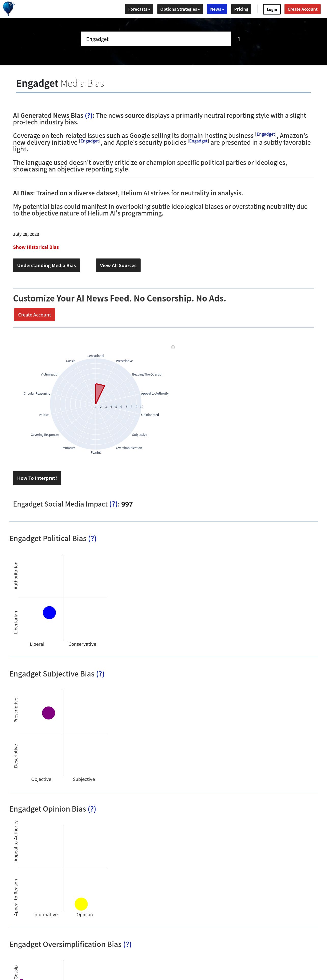Screen dimensions: 327x980
Task: Open the Oversimplification Bias help question mark
Action: point(127,944)
